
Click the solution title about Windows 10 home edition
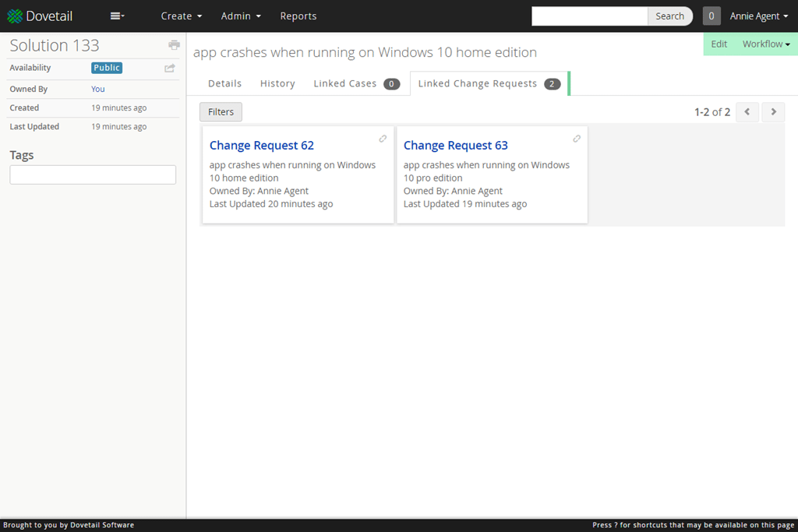pyautogui.click(x=365, y=52)
